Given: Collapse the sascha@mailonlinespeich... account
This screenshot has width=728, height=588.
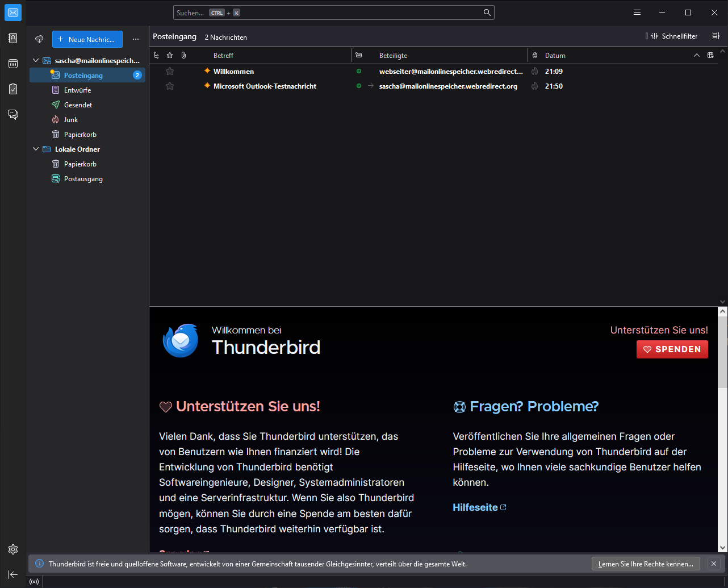Looking at the screenshot, I should 36,60.
